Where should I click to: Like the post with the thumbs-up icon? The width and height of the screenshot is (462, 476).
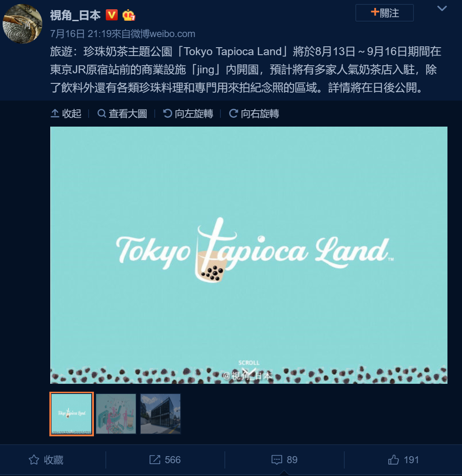393,460
